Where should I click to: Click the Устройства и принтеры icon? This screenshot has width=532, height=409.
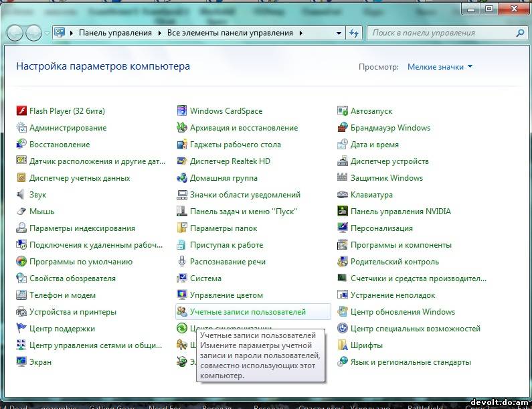pyautogui.click(x=21, y=311)
